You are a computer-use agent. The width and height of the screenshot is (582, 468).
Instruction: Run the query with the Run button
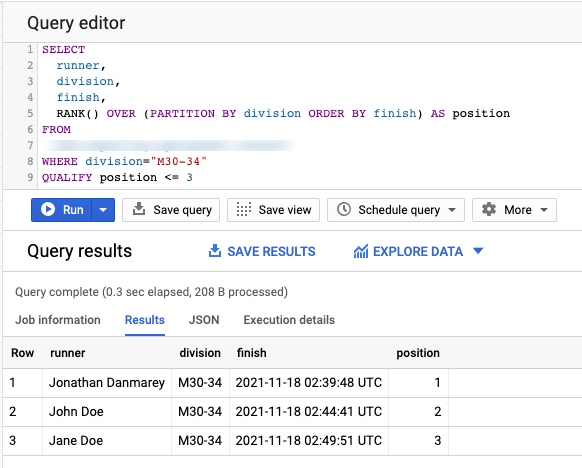coord(62,210)
